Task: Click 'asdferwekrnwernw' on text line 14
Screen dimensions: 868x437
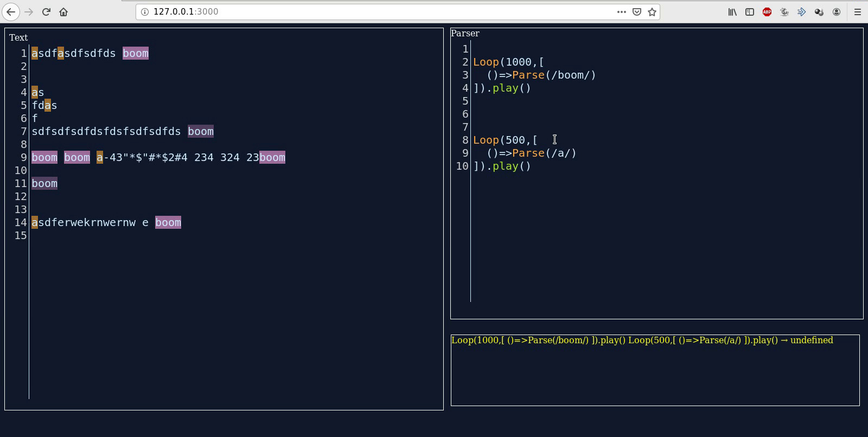Action: 84,222
